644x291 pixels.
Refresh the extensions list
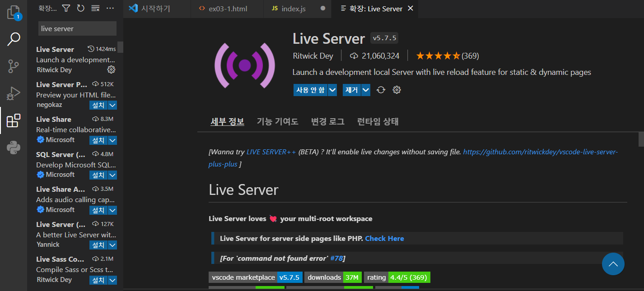pos(80,8)
